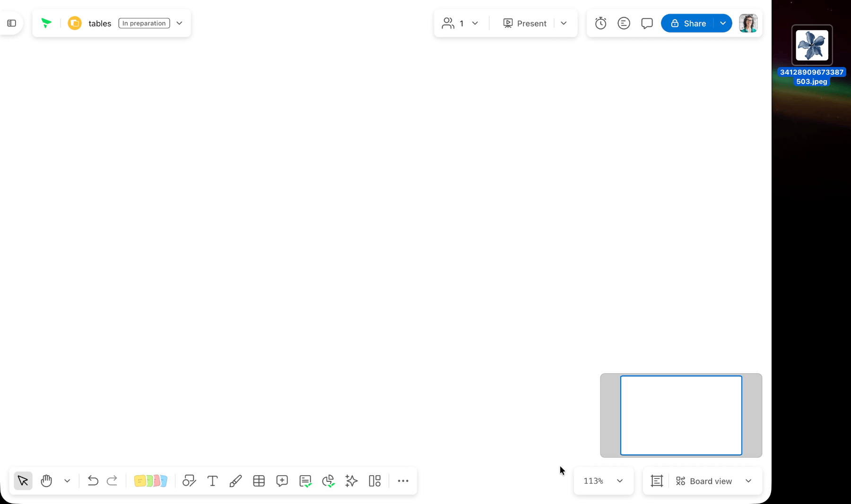Select the Pen drawing tool
The height and width of the screenshot is (504, 851).
pos(235,481)
